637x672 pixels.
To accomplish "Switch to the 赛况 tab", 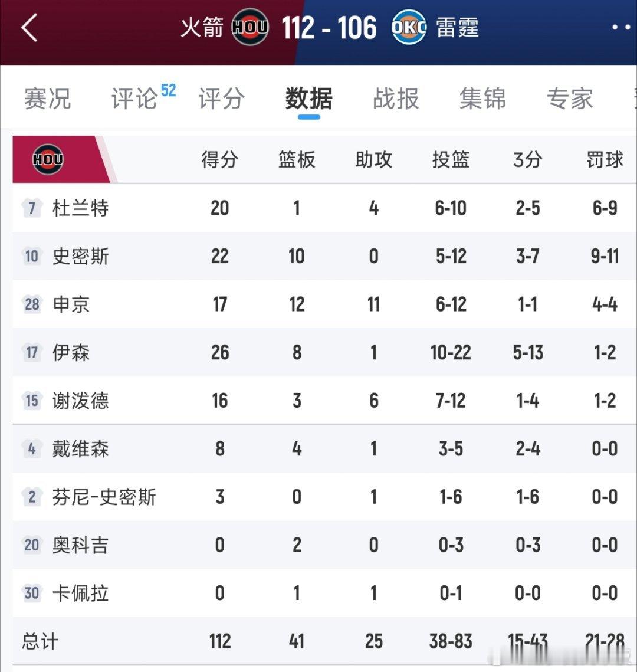I will point(48,99).
